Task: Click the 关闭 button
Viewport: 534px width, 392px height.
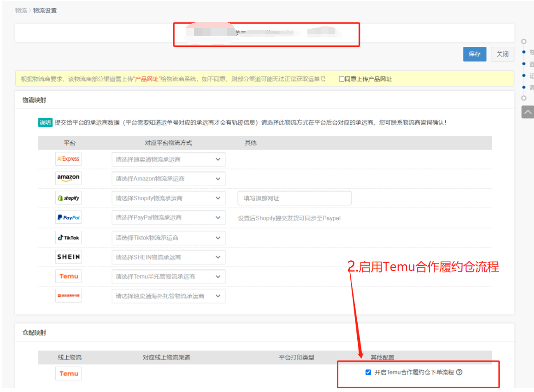Action: tap(502, 54)
